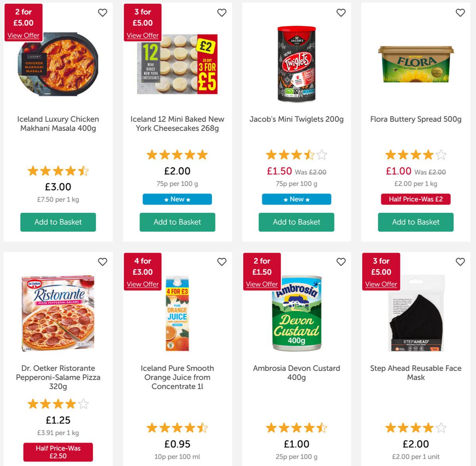This screenshot has height=466, width=476.
Task: Open the 4 for £3.00 offer link
Action: click(x=143, y=284)
